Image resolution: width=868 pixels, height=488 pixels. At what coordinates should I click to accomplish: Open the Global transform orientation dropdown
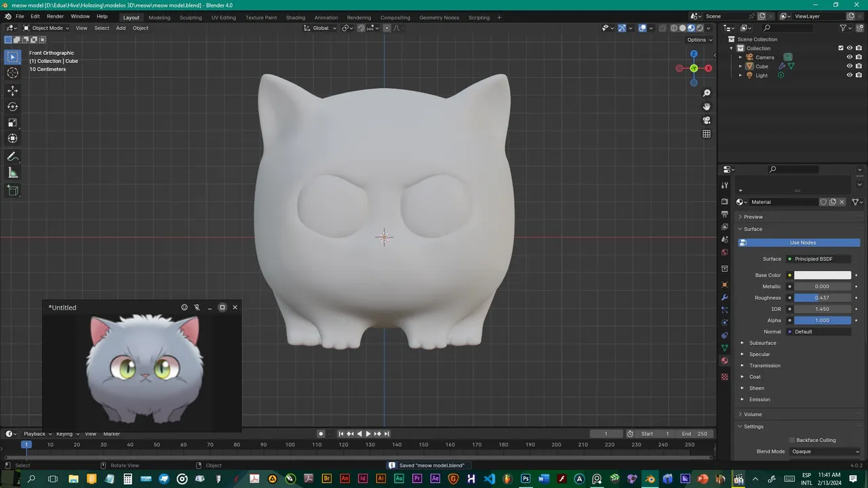click(x=320, y=28)
